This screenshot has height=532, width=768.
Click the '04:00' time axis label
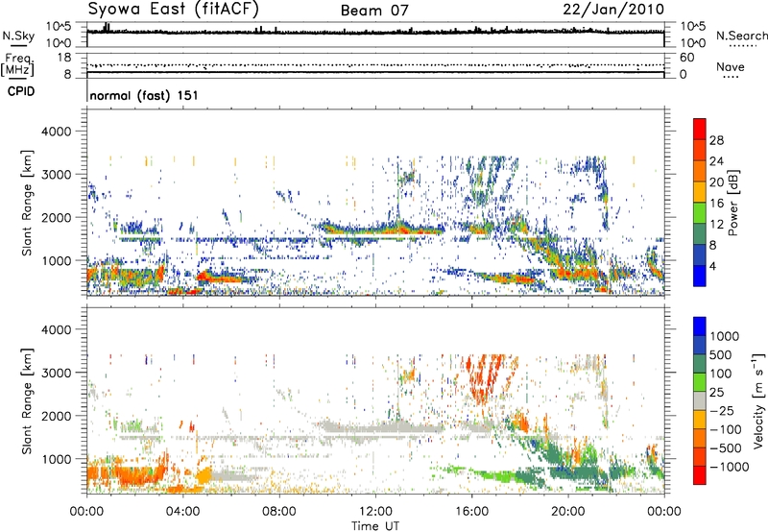click(x=183, y=512)
